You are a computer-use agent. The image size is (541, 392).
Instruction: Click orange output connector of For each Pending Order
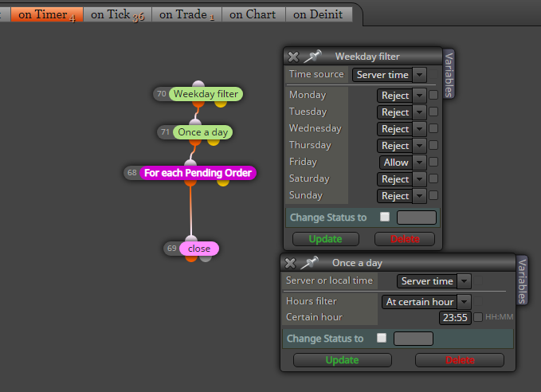click(190, 182)
